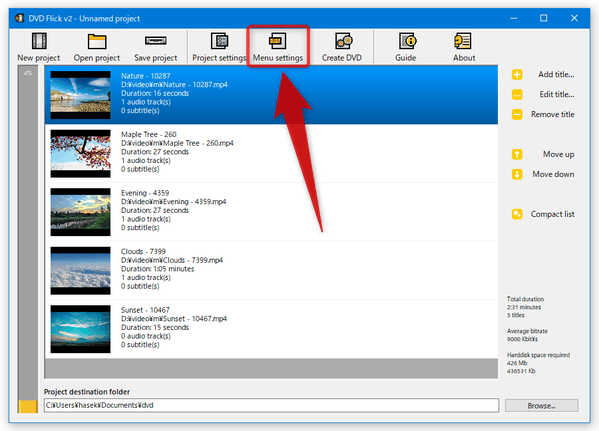Click the "Average bitrate" info text

pyautogui.click(x=527, y=331)
